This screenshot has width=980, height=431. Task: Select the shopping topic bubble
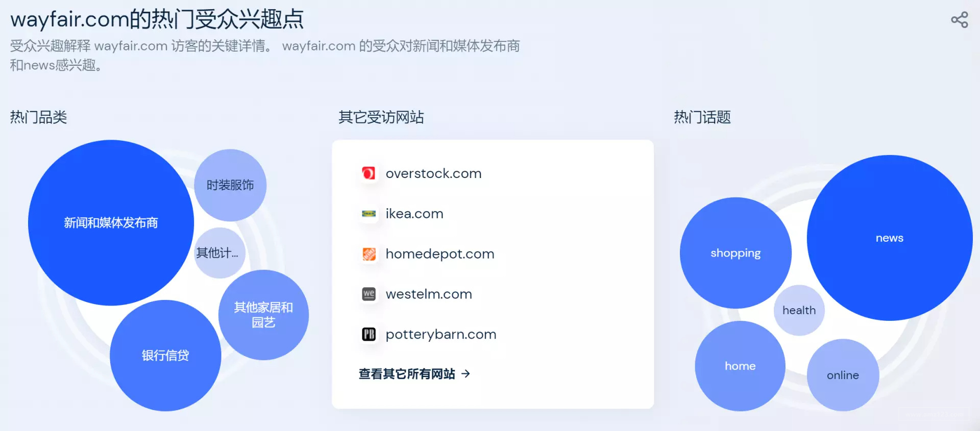click(736, 253)
